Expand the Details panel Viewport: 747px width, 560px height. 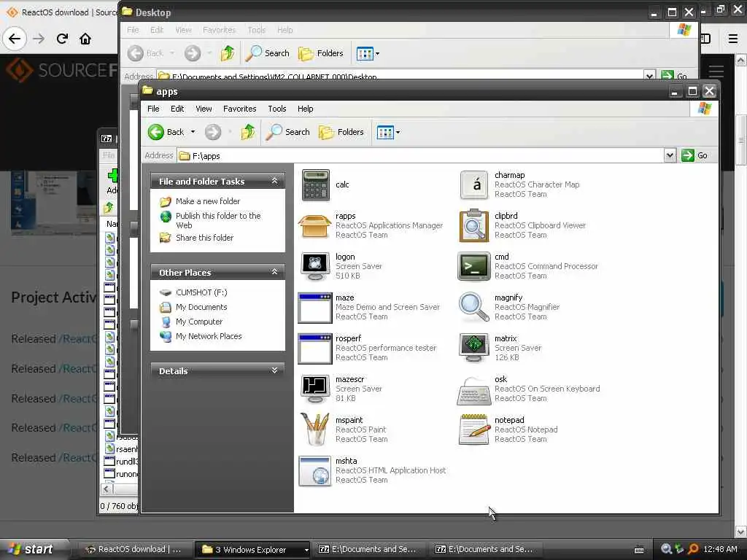(x=274, y=370)
